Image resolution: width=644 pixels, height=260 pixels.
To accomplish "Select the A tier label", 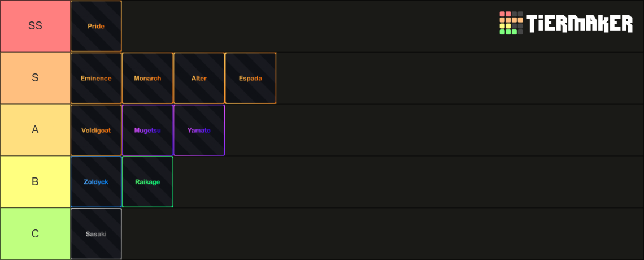I will tap(36, 130).
